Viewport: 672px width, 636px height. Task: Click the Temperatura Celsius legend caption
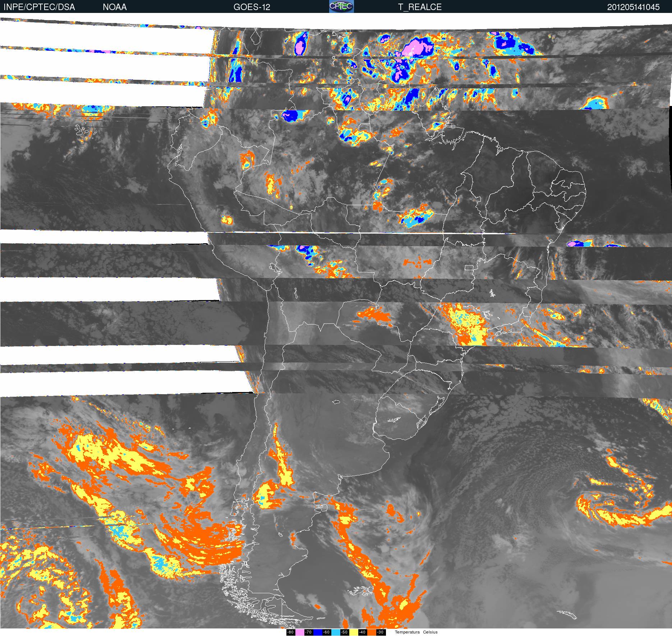click(x=416, y=632)
